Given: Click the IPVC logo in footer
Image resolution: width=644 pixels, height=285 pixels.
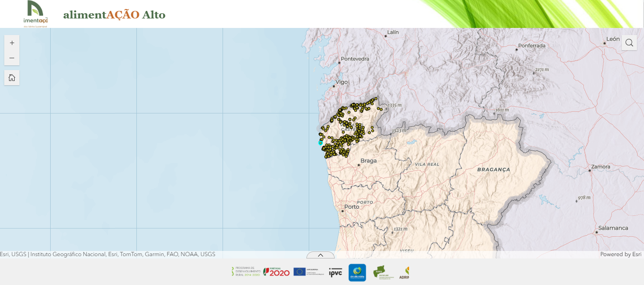Looking at the screenshot, I should click(x=335, y=272).
